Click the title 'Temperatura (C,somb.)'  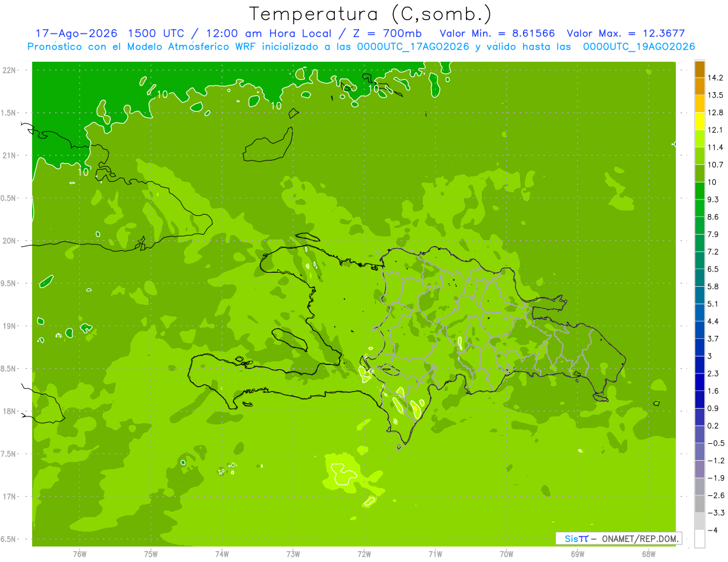pos(371,14)
